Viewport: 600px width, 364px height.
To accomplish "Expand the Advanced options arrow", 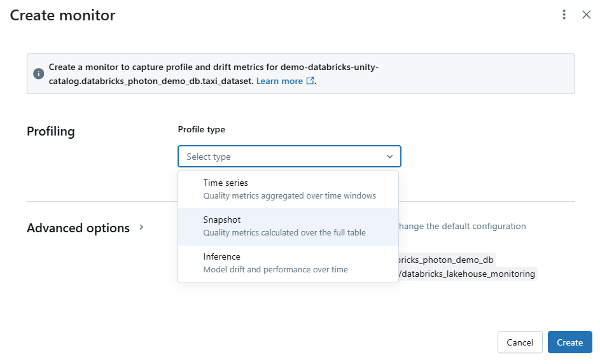I will [141, 227].
